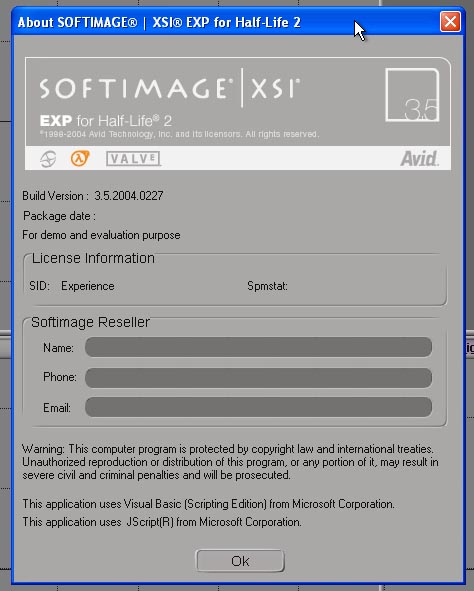Click the reseller Email field

point(258,407)
